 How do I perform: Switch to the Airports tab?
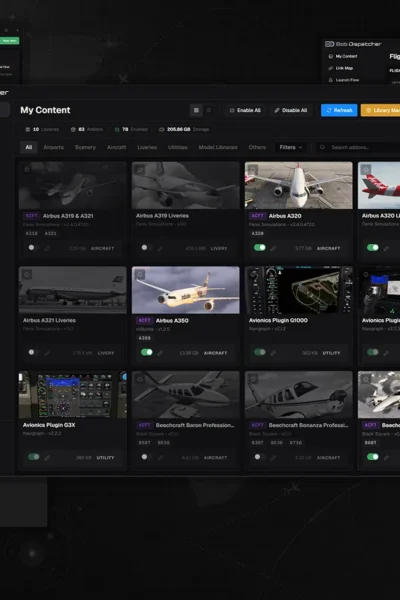tap(54, 147)
